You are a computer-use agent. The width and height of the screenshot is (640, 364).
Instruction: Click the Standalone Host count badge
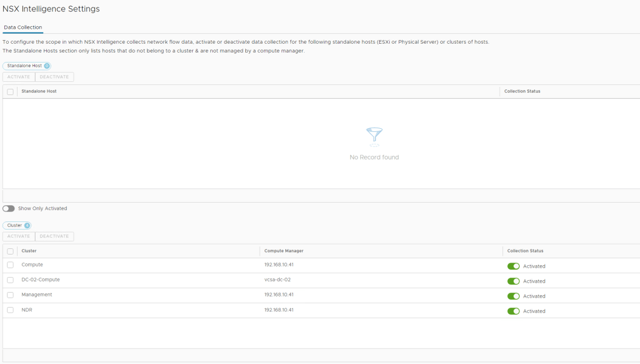pos(47,66)
